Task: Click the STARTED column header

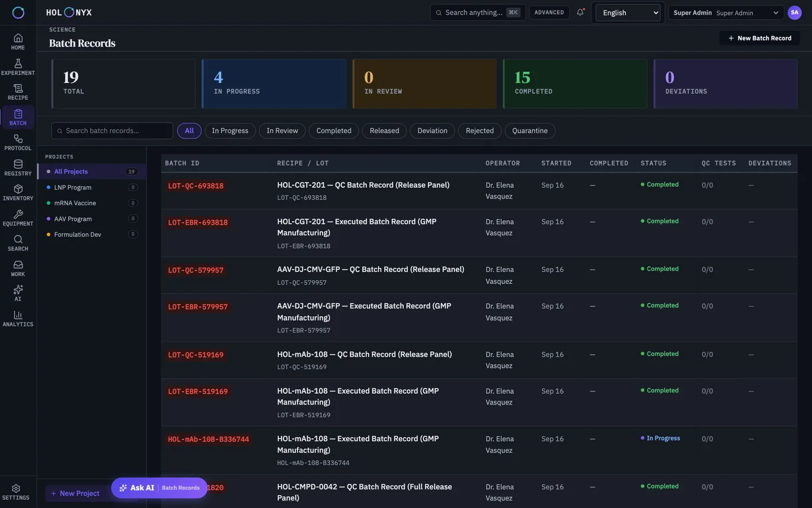Action: tap(556, 163)
